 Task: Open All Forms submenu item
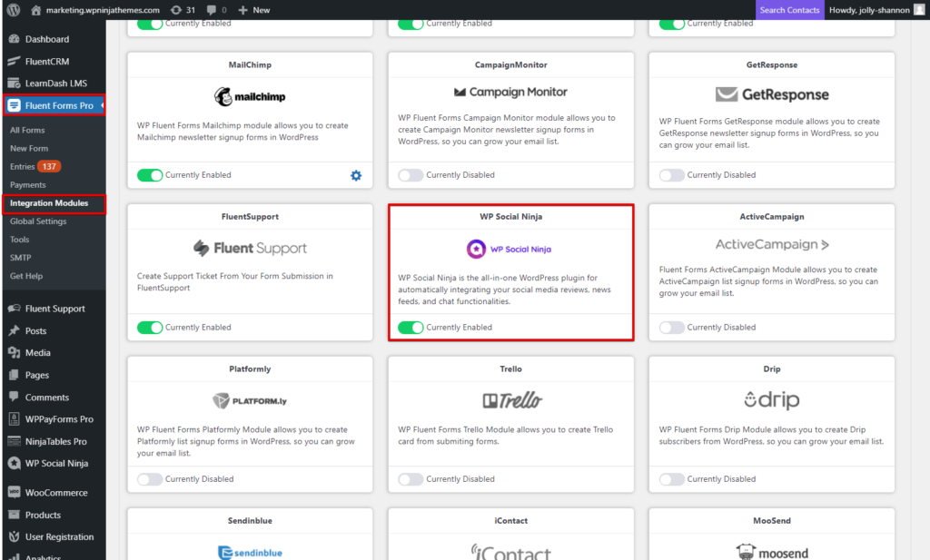pos(27,131)
